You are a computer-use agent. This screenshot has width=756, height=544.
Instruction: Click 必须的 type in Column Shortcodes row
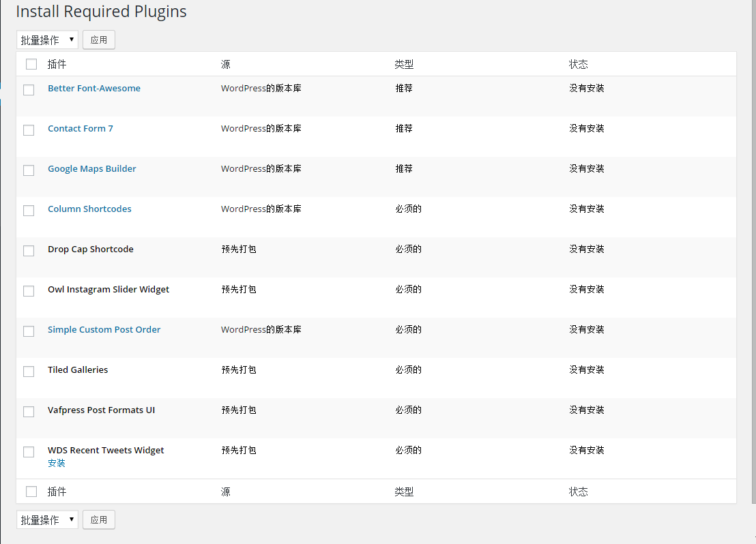(x=409, y=209)
